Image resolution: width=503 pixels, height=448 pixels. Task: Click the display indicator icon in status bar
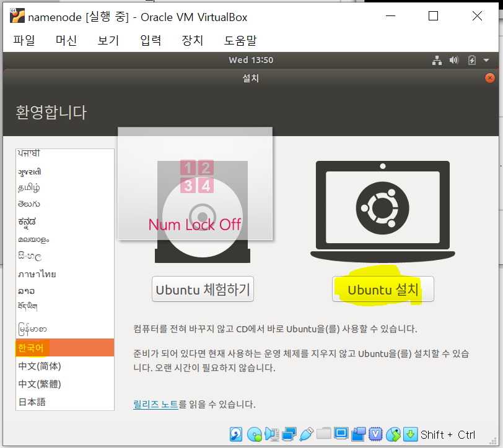pos(341,434)
